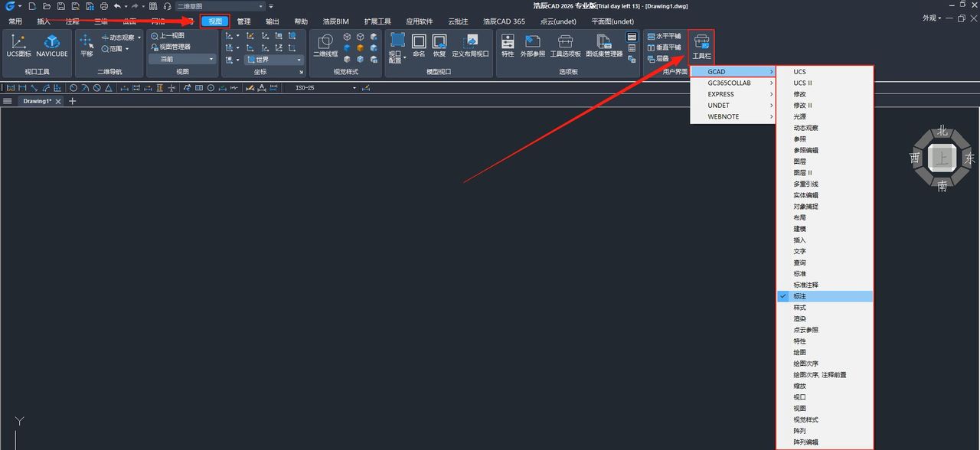Open the 浩辰BIM ribbon tab
980x450 pixels.
335,21
